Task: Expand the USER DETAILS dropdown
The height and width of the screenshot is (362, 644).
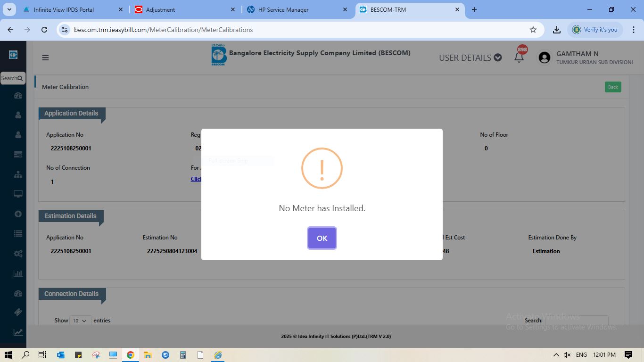Action: (x=470, y=58)
